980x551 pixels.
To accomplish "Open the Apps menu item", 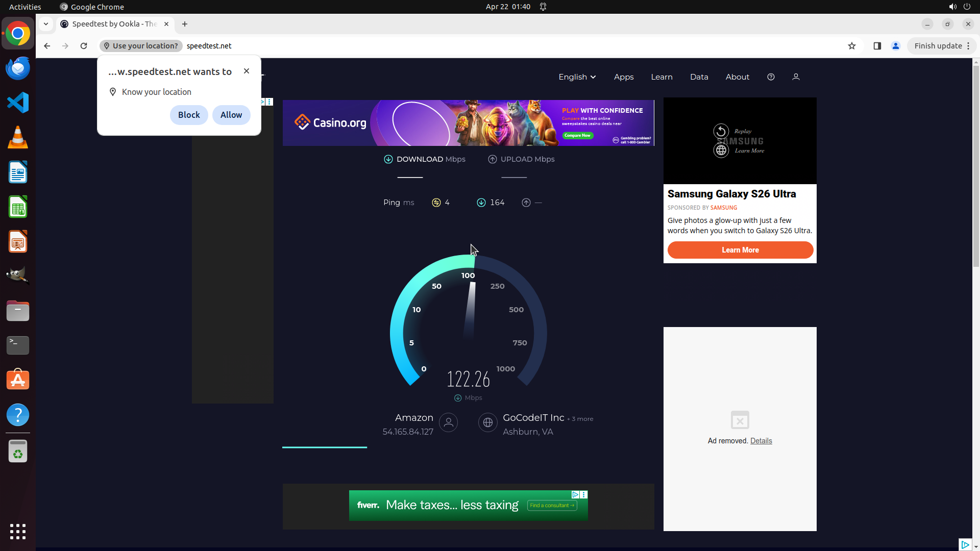I will tap(623, 77).
